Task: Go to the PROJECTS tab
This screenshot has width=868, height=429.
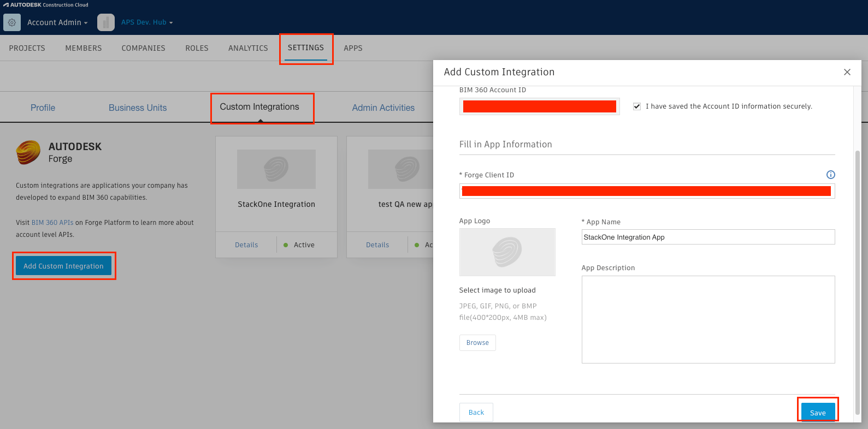Action: click(x=27, y=48)
